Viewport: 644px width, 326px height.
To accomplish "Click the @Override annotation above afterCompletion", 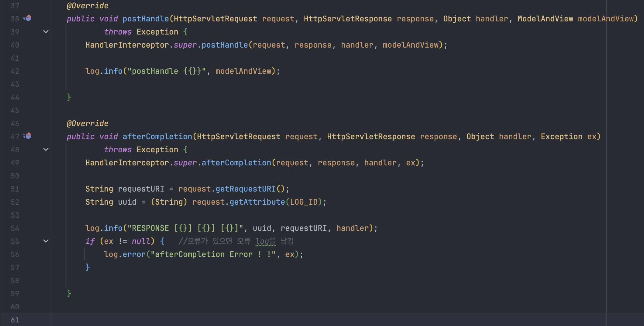I will (87, 123).
